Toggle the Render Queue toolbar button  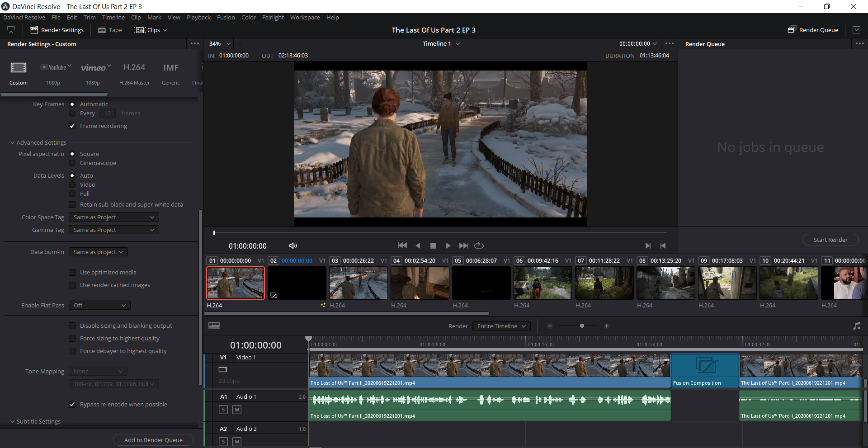(x=813, y=30)
